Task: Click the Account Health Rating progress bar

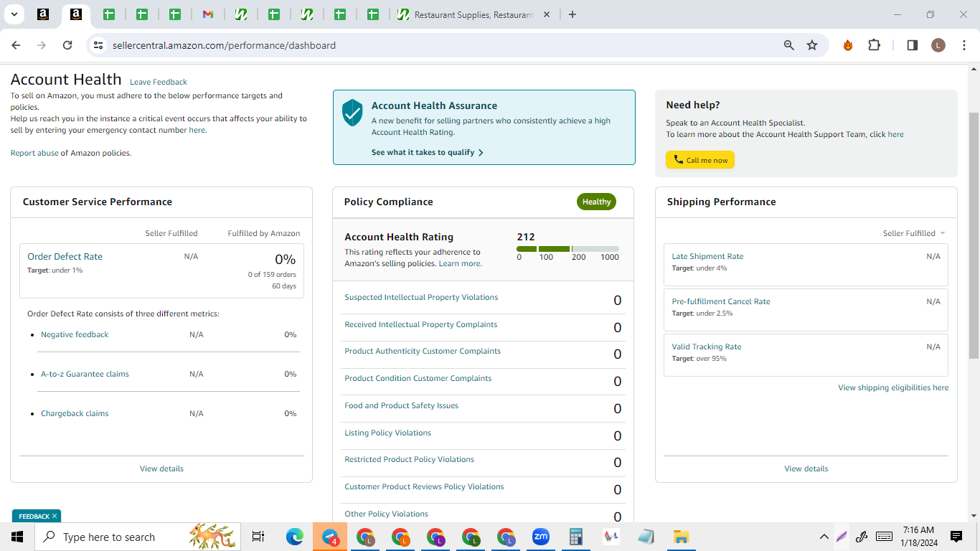Action: 567,249
